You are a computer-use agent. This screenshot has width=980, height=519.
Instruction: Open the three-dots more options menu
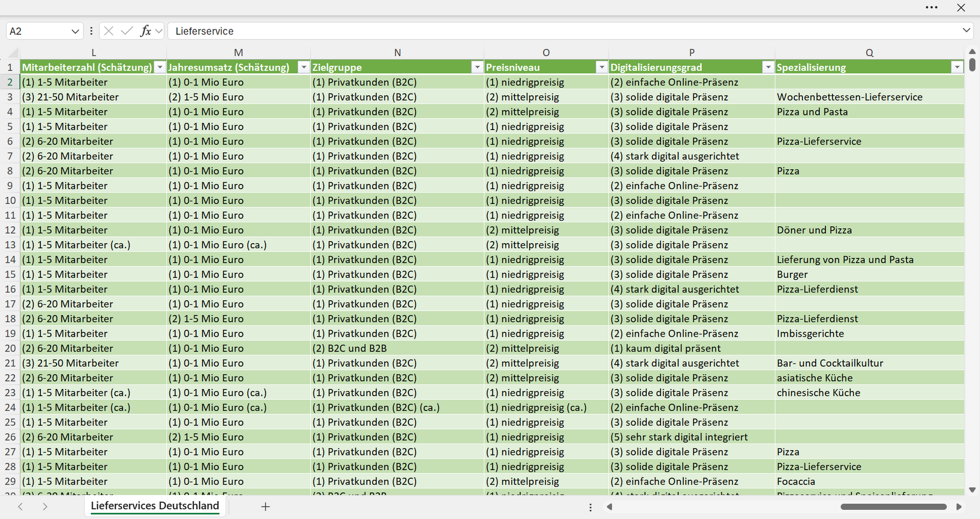tap(932, 8)
